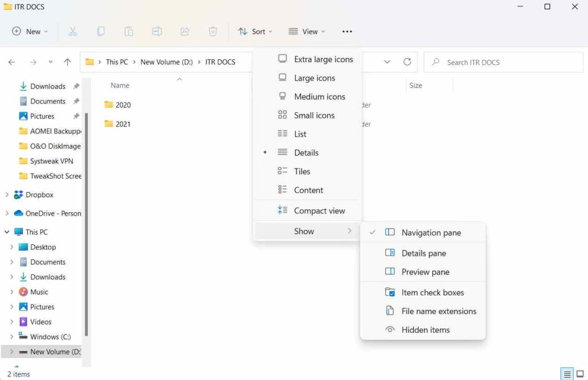Expand New Volume (D:) tree node
The width and height of the screenshot is (588, 380).
click(x=11, y=352)
